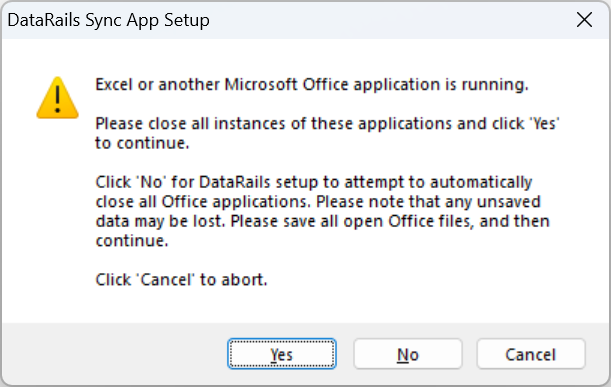This screenshot has width=611, height=387.
Task: Click the yellow warning triangle icon
Action: (x=58, y=98)
